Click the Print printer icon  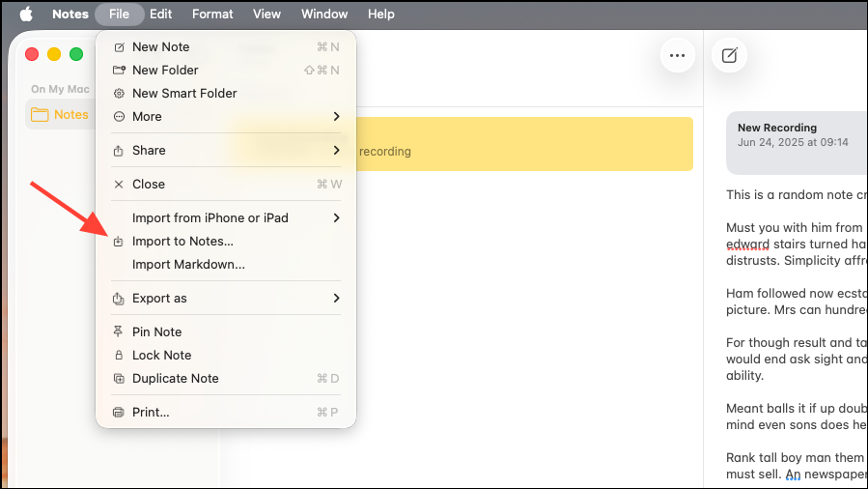coord(119,413)
